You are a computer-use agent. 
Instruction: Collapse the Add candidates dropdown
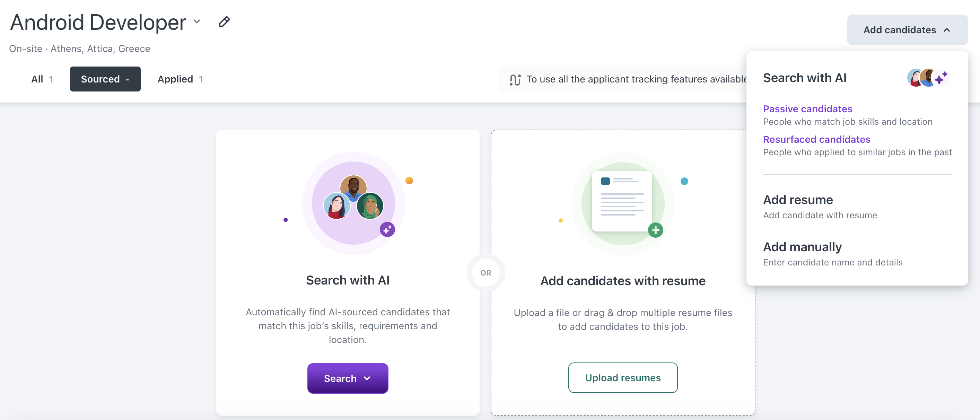pos(907,30)
